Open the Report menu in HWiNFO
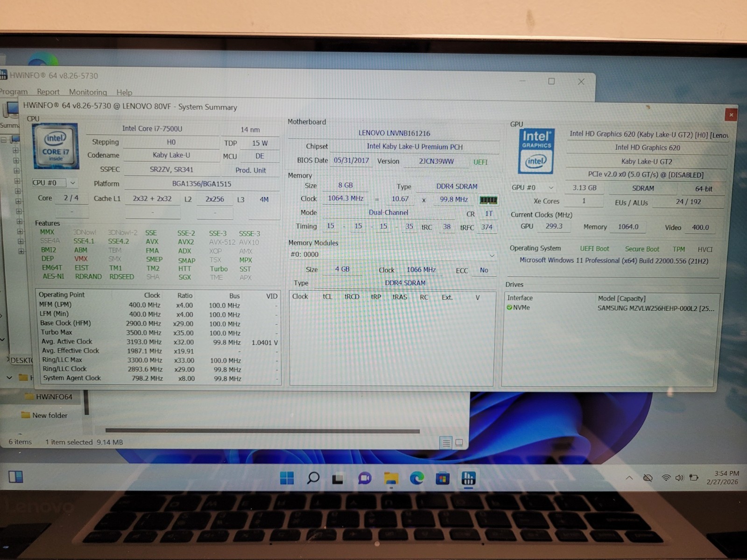This screenshot has width=747, height=560. coord(48,92)
